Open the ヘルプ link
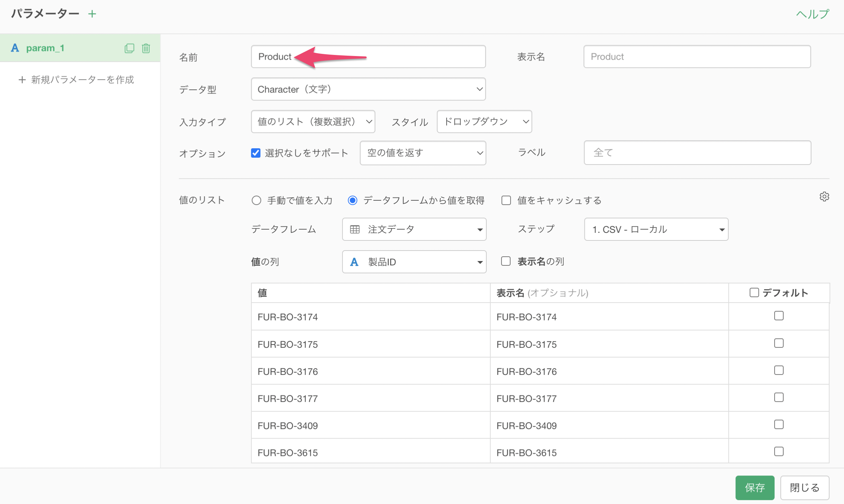The image size is (844, 504). (812, 14)
